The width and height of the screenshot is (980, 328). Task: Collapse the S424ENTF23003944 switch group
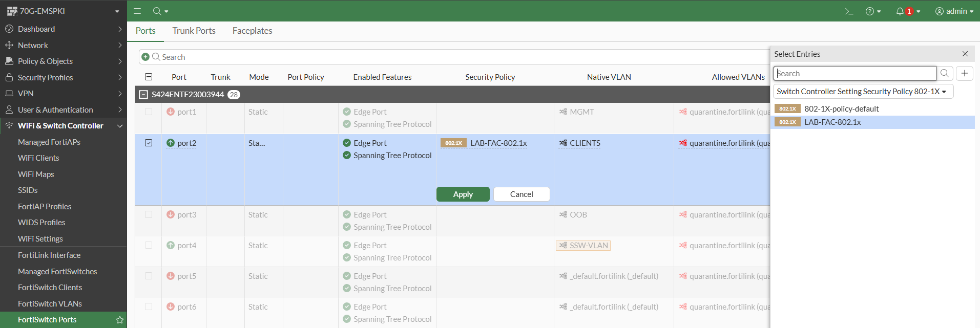pyautogui.click(x=143, y=95)
